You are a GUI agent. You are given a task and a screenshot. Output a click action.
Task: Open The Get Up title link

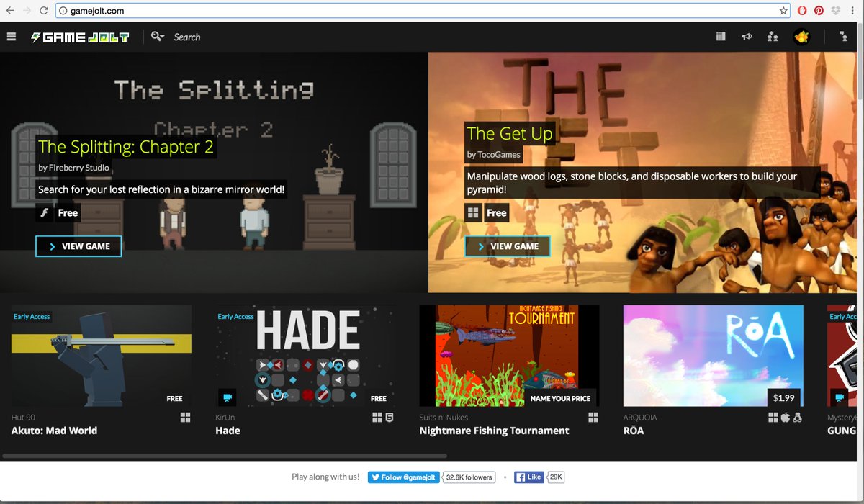(x=510, y=133)
